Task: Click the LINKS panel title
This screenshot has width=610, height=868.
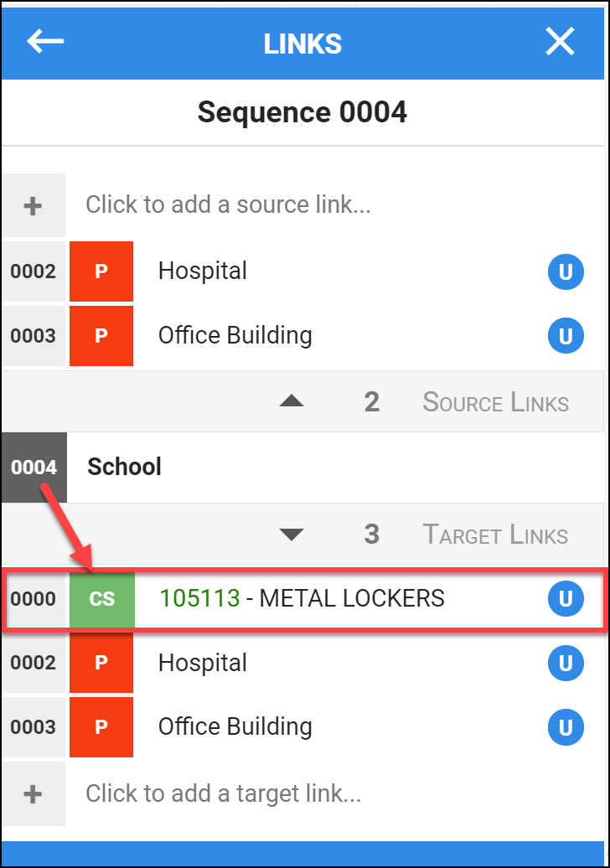Action: click(302, 44)
